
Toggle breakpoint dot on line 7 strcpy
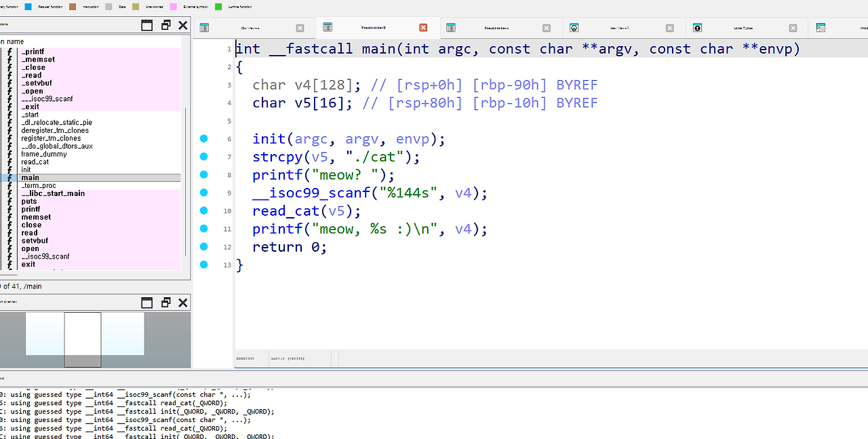tap(204, 157)
